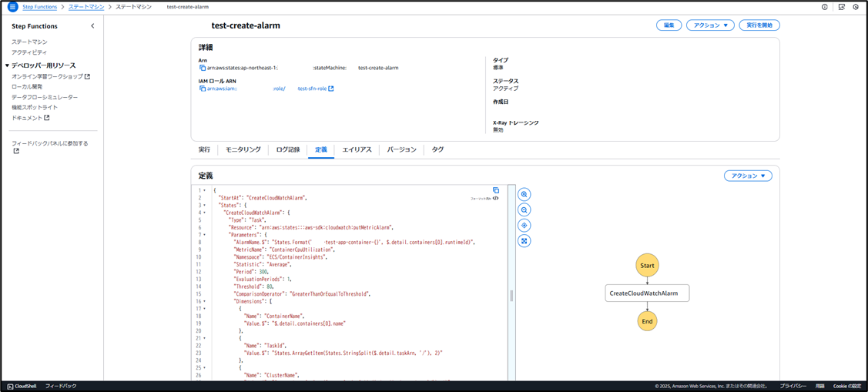Copy the IAM role ARN value

[x=202, y=89]
